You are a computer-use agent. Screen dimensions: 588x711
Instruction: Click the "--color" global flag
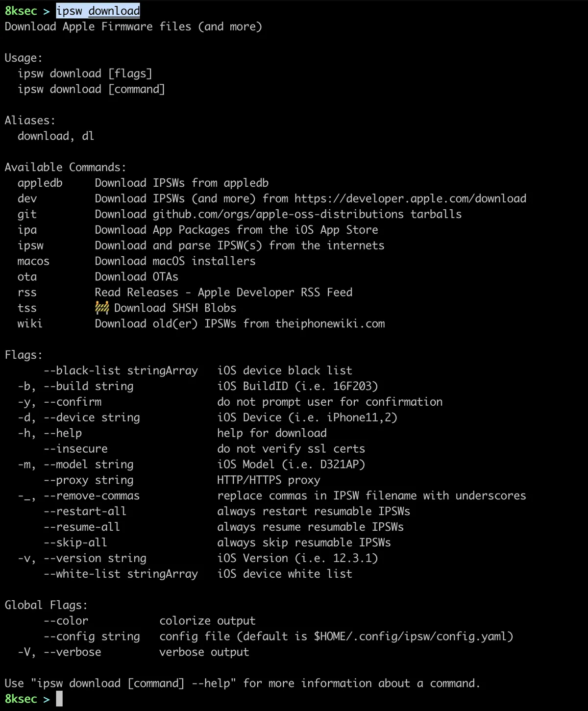click(x=66, y=621)
